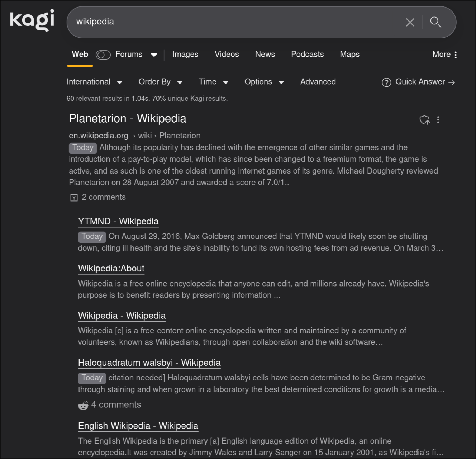The width and height of the screenshot is (476, 459).
Task: Expand the Forums dropdown arrow
Action: [x=154, y=55]
